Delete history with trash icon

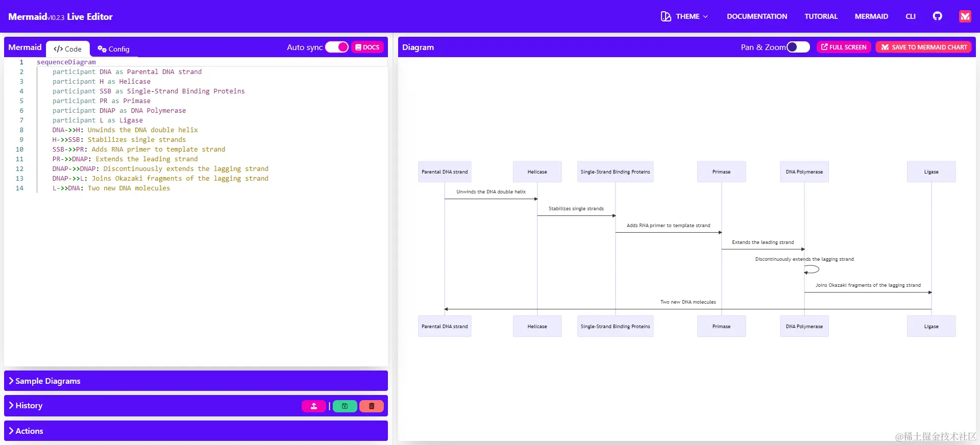[372, 406]
